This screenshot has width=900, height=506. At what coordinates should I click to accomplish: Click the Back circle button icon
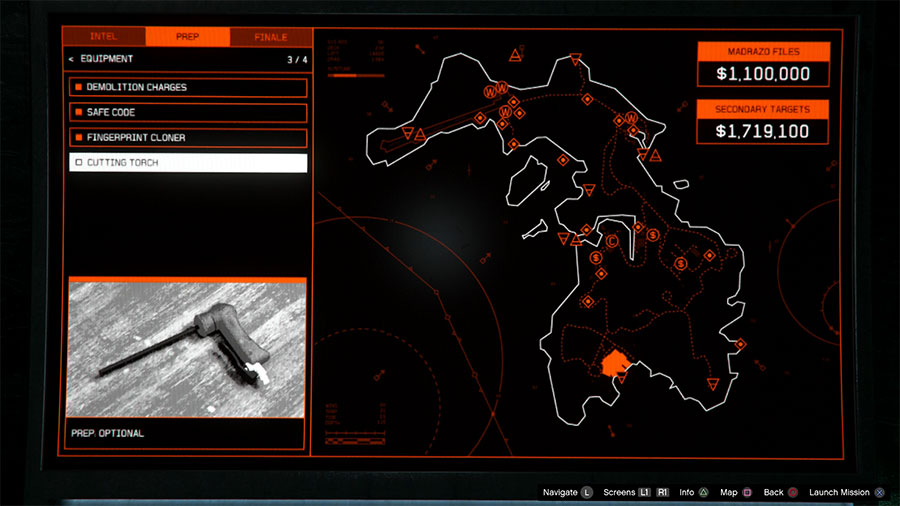tap(793, 492)
